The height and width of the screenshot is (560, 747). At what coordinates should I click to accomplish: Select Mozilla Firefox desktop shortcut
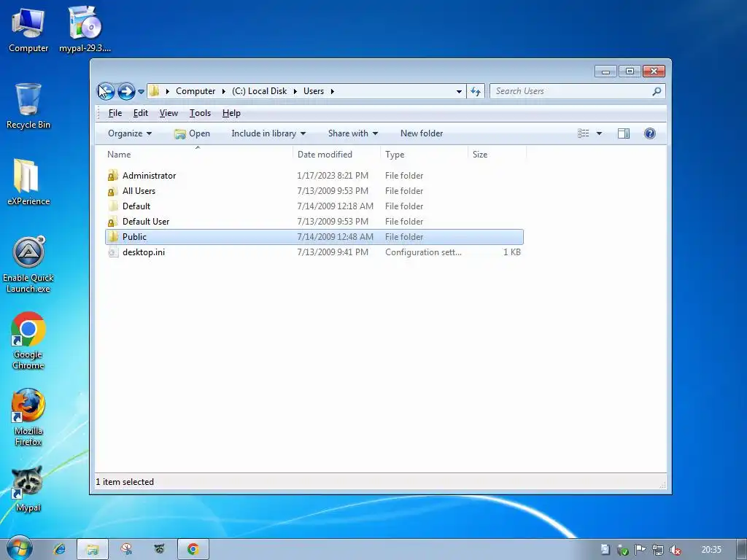click(28, 418)
